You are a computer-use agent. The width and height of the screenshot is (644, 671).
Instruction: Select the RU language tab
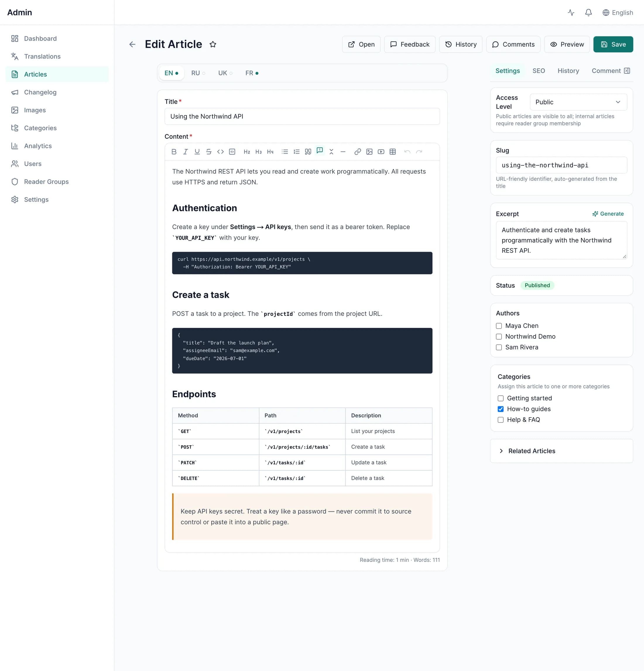tap(198, 73)
